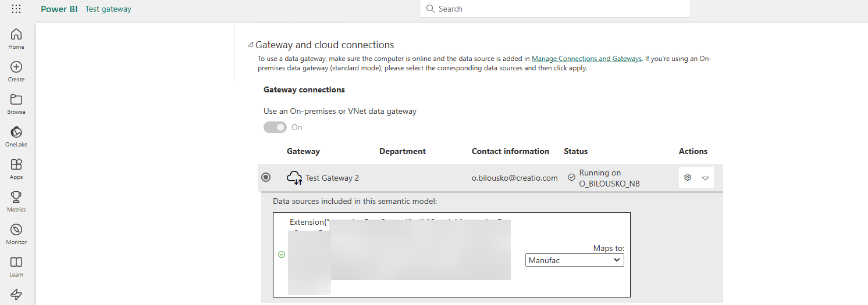
Task: Click into the Search box
Action: [x=555, y=9]
